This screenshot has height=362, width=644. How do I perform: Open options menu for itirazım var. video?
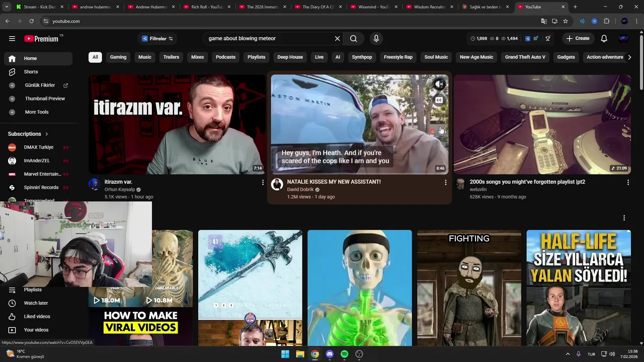click(263, 183)
